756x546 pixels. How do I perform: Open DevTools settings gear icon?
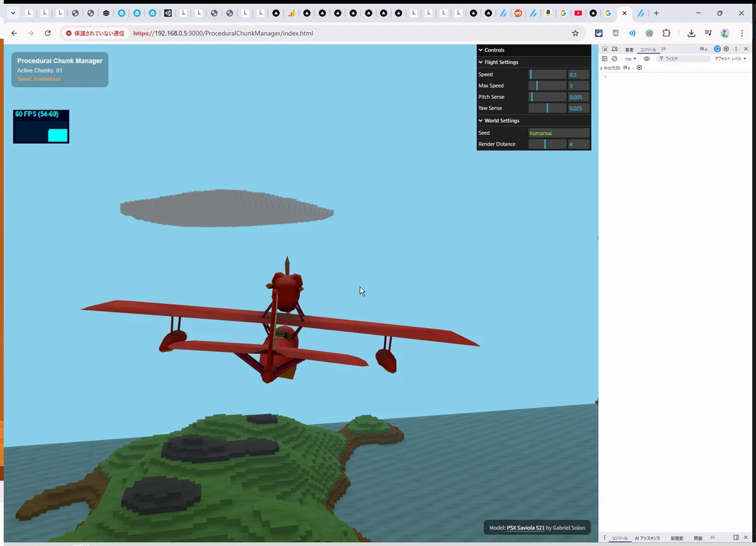(x=726, y=49)
